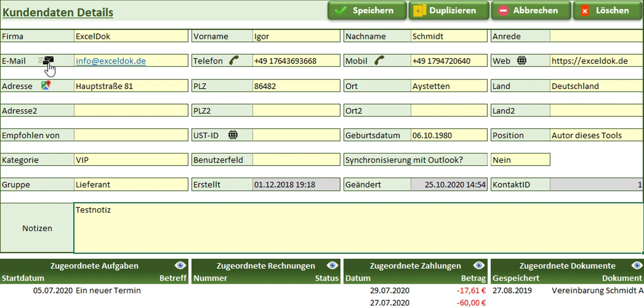
Task: Click the Mobil handset icon
Action: 379,61
